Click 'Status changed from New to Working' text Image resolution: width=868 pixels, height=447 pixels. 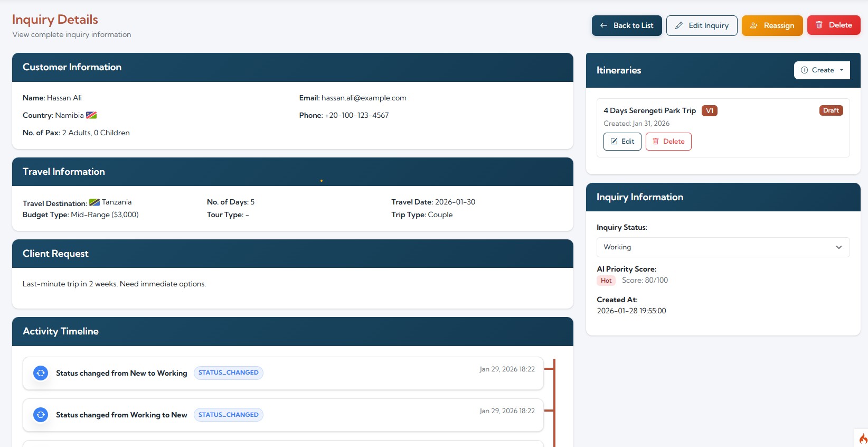121,373
